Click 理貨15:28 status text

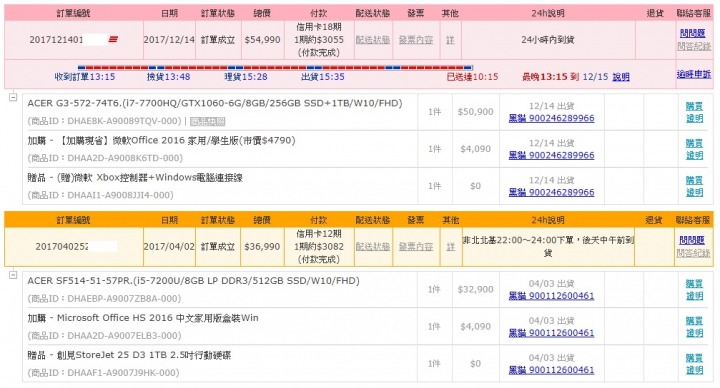(x=246, y=77)
